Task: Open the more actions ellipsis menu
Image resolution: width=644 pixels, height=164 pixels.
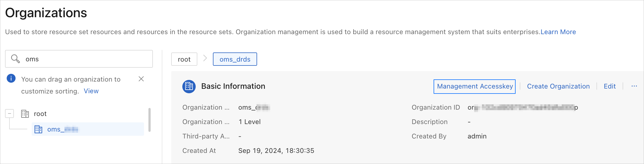Action: [634, 86]
